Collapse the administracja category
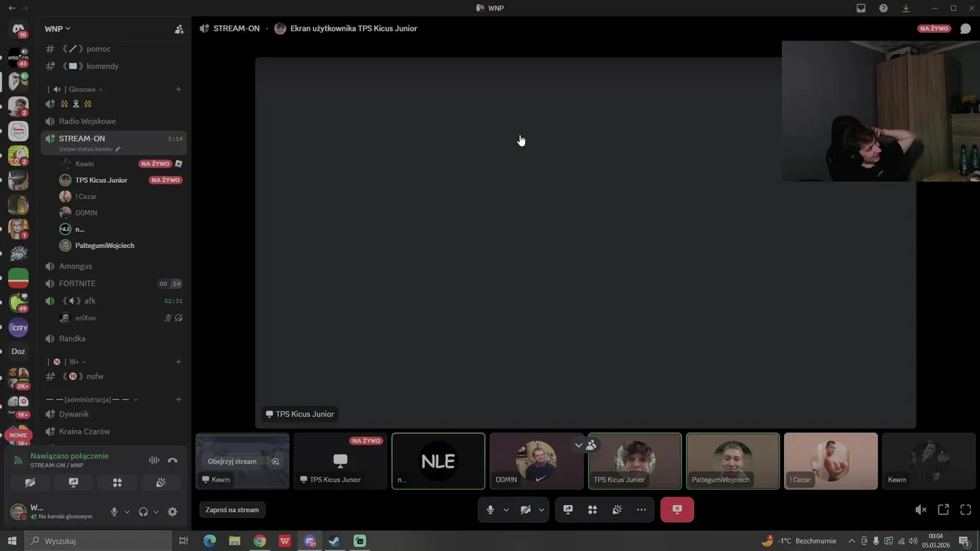Viewport: 980px width, 551px height. [x=93, y=399]
